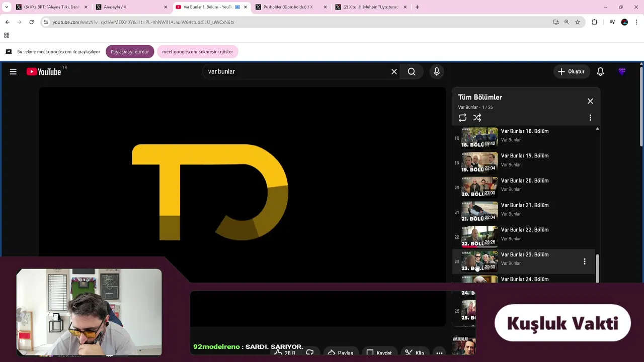Open Chrome three-dot menu
The image size is (644, 362).
pyautogui.click(x=636, y=22)
